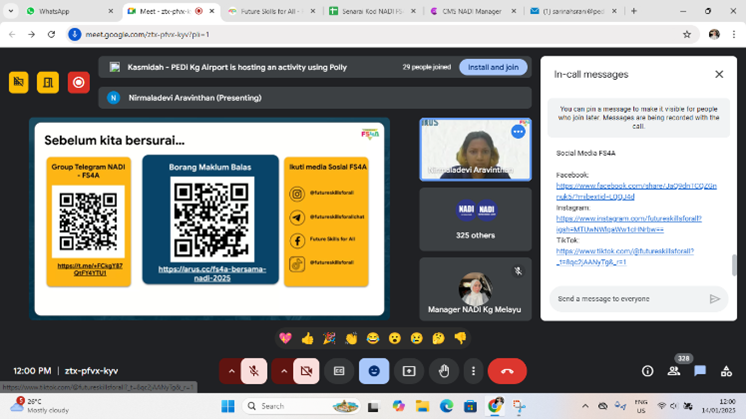The height and width of the screenshot is (419, 746).
Task: Send the surprised face reaction
Action: [395, 338]
